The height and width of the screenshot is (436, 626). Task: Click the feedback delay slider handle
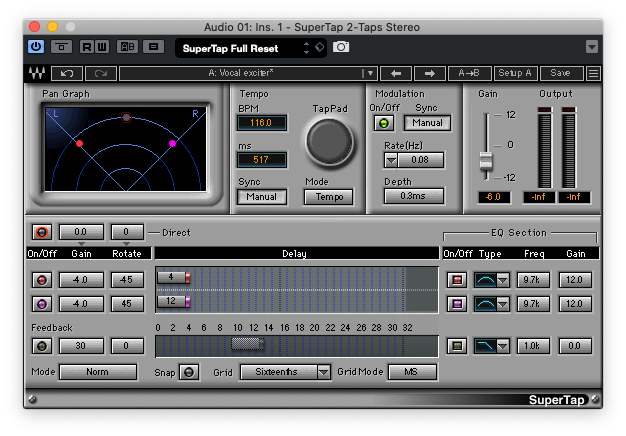coord(248,343)
